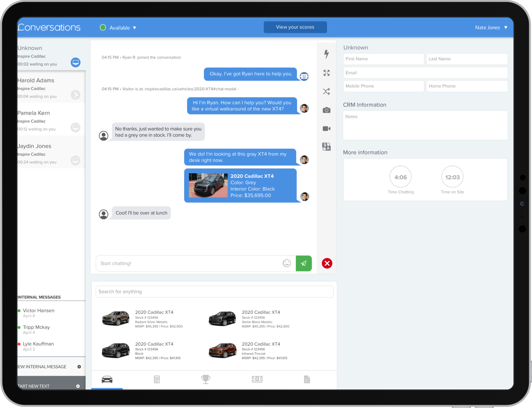Click the Email input field

[425, 73]
